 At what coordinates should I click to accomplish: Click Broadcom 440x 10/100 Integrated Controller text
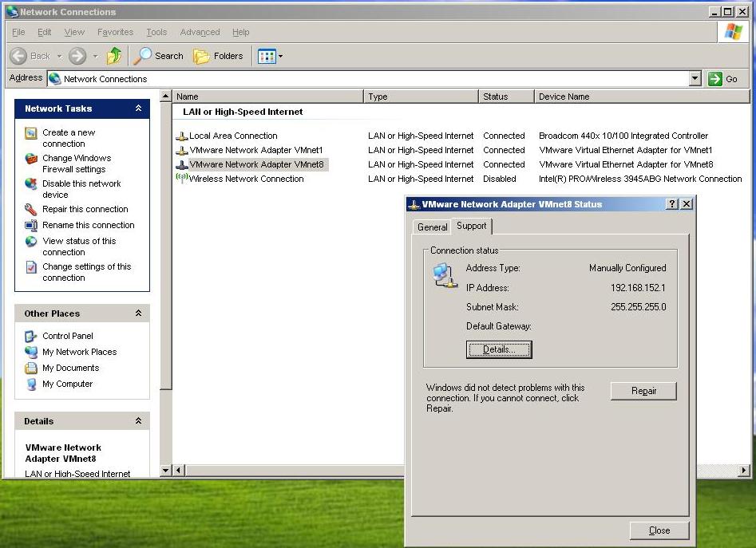tap(623, 136)
